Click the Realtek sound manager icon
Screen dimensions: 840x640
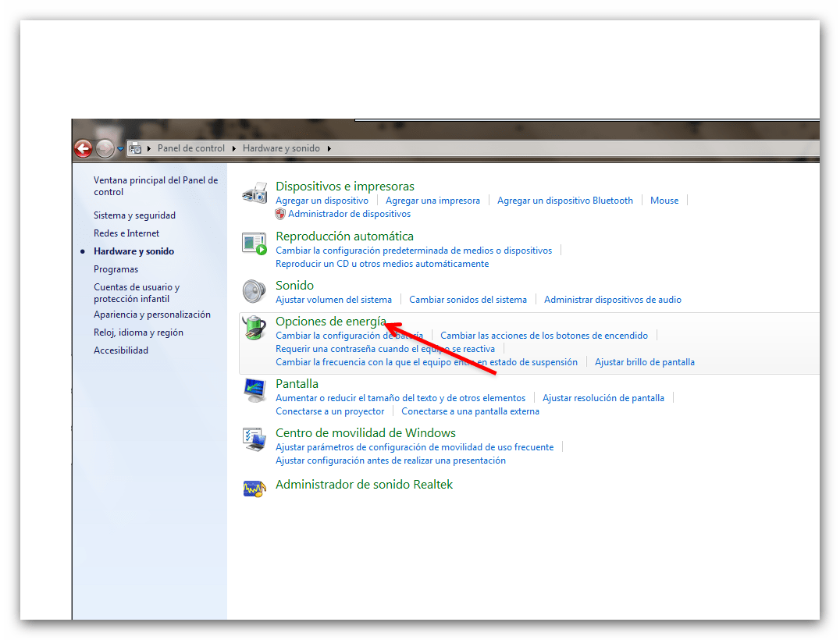click(x=254, y=489)
